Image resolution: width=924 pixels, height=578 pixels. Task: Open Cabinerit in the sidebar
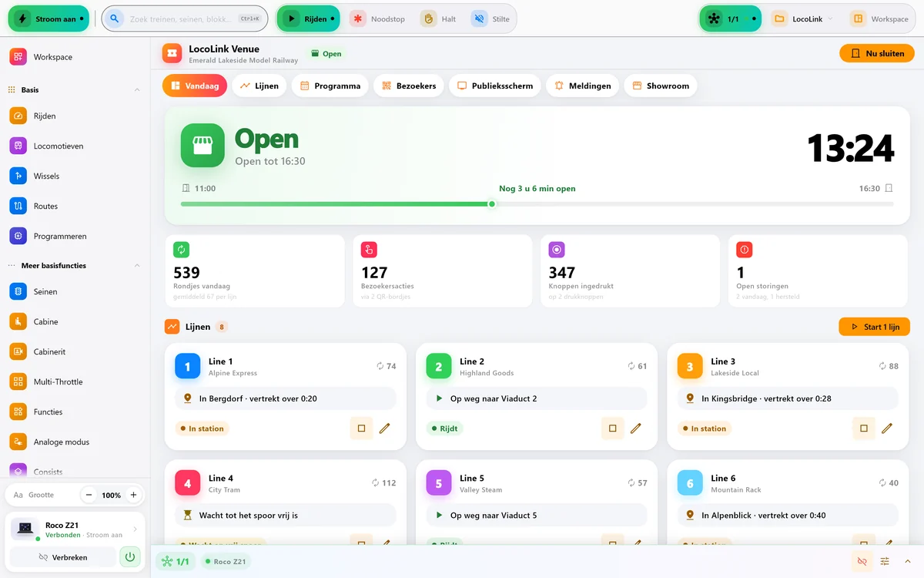[x=75, y=351]
